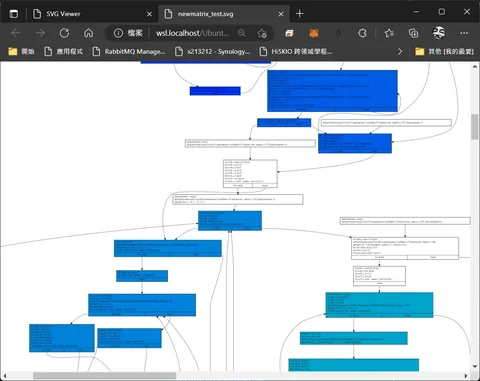This screenshot has width=480, height=381.
Task: Open the Collections icon
Action: (x=413, y=33)
